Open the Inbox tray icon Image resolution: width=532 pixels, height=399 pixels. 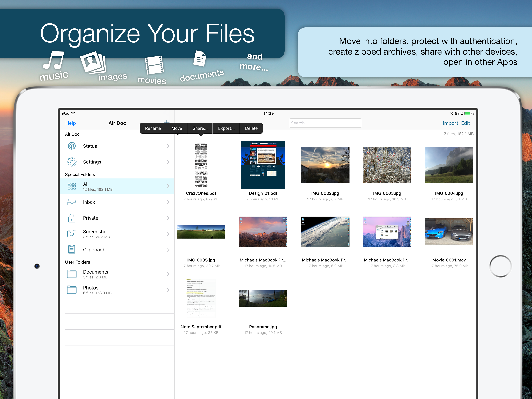(72, 202)
